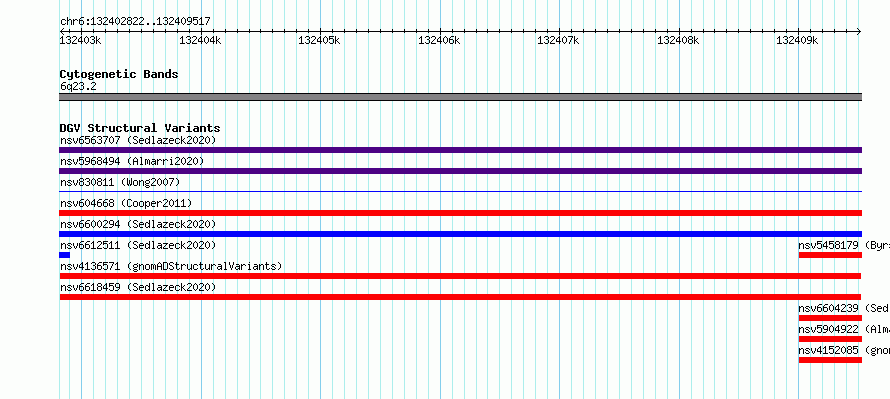Select the nsv4152085 red bar
The width and height of the screenshot is (890, 399).
(830, 360)
